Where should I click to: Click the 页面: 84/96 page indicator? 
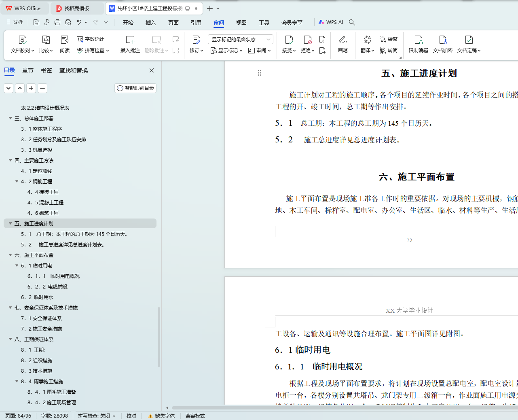[18, 416]
